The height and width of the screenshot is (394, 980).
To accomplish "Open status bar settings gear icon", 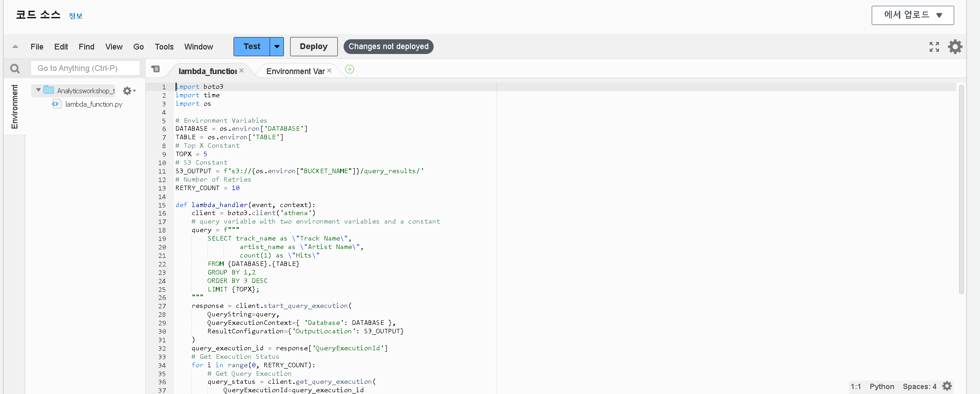I will (947, 386).
